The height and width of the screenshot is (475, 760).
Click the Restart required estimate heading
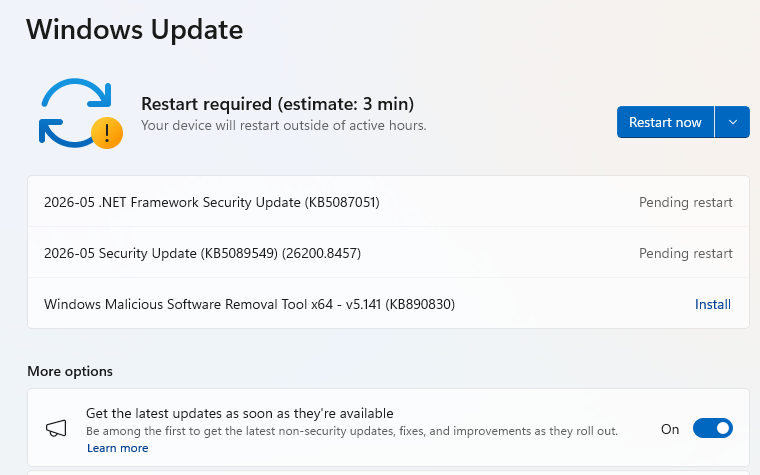pyautogui.click(x=278, y=104)
